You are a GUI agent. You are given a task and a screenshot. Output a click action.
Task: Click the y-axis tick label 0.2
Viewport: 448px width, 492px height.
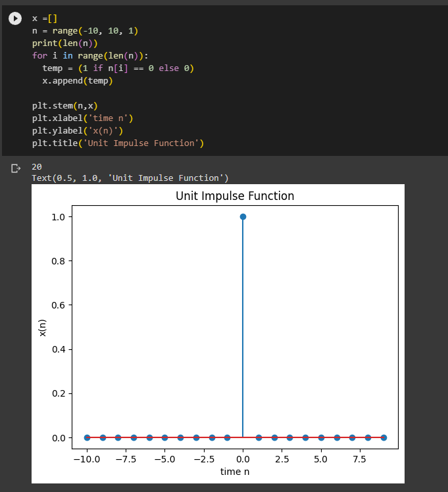tap(59, 393)
